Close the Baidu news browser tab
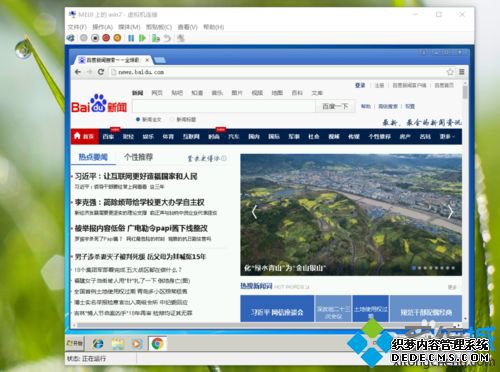Image resolution: width=500 pixels, height=372 pixels. pos(147,60)
